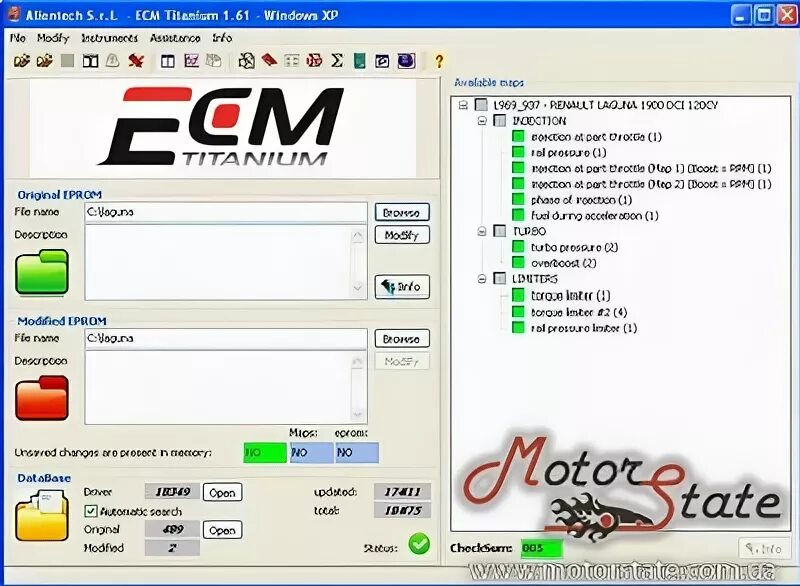
Task: Select the phase of injection (1) row
Action: pyautogui.click(x=581, y=199)
